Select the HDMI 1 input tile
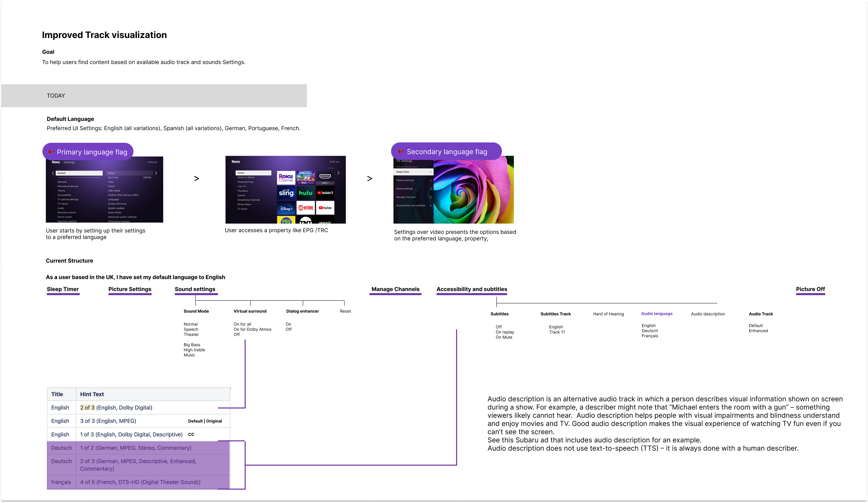868x503 pixels. pos(325,178)
